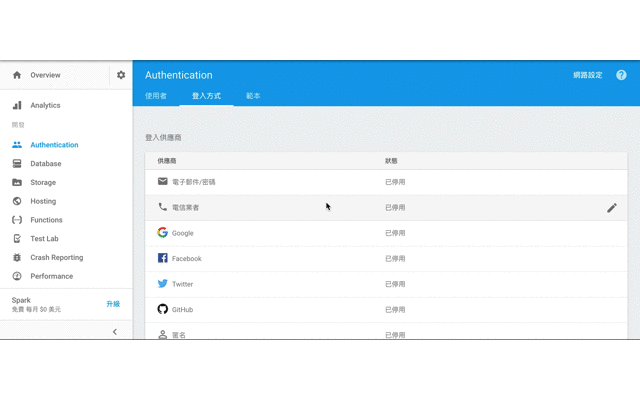This screenshot has height=400, width=640.
Task: Switch to the 使用者 tab
Action: (156, 96)
